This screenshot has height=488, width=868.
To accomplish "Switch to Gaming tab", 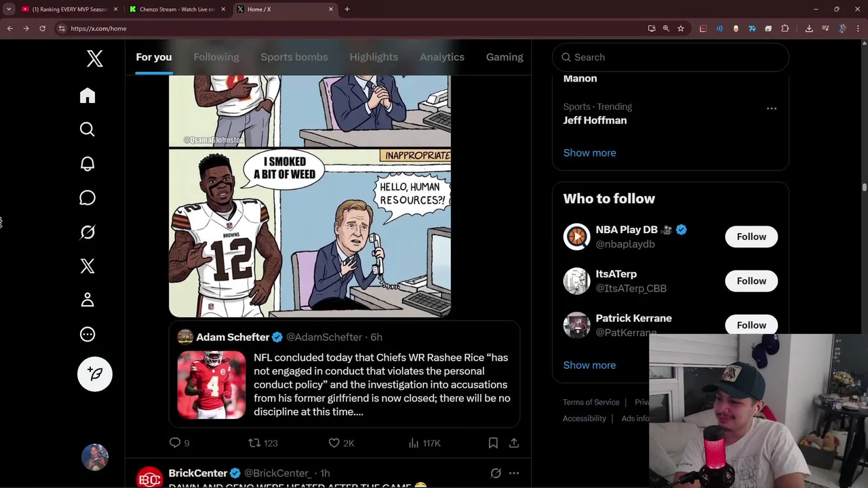I will pos(505,57).
